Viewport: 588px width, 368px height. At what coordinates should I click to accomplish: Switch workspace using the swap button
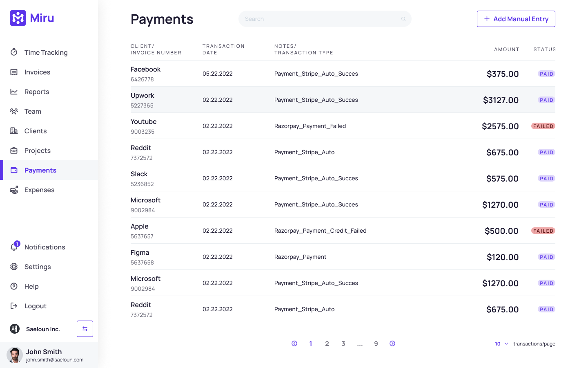[x=85, y=329]
